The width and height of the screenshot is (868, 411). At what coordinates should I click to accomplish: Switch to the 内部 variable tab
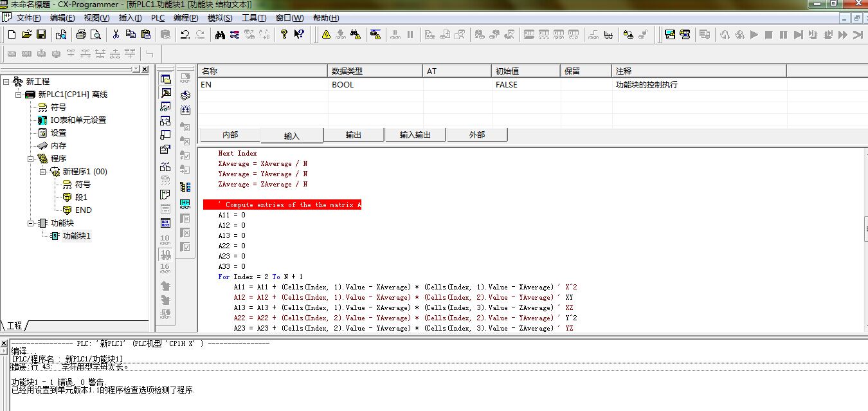[x=230, y=135]
